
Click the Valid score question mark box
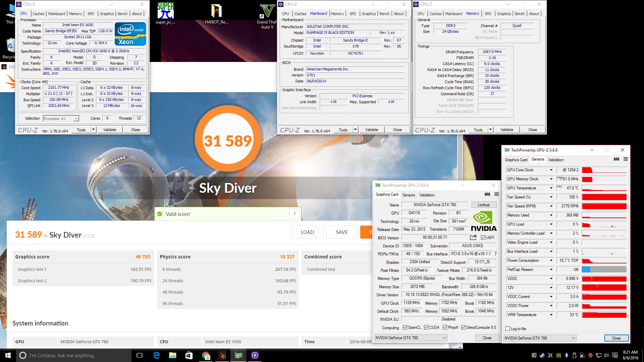pyautogui.click(x=294, y=214)
